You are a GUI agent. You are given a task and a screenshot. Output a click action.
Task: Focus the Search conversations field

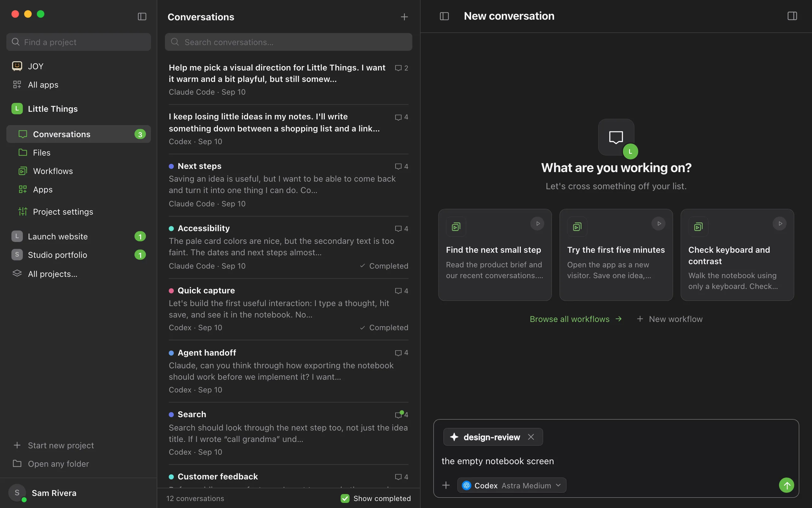[289, 42]
